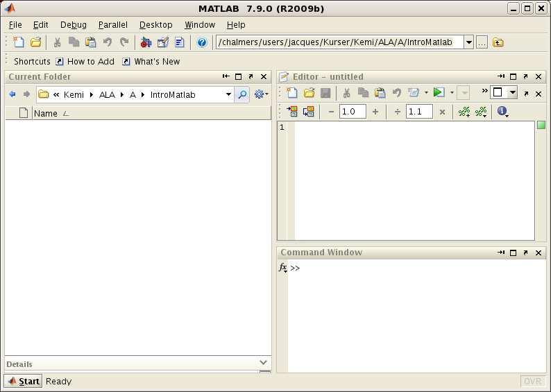
Task: Increment value plus button in cell toolbar
Action: click(375, 112)
